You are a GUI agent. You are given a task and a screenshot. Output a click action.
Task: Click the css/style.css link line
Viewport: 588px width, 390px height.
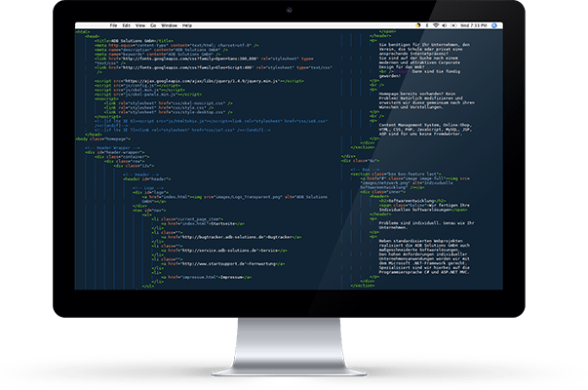(159, 107)
